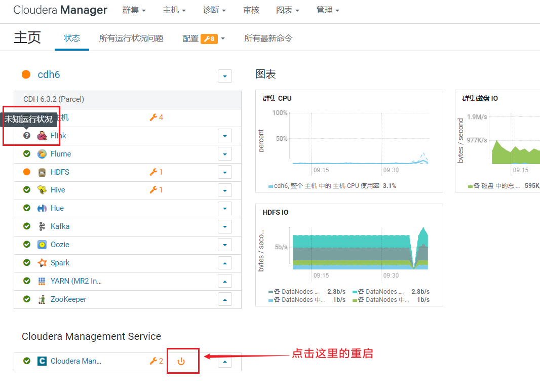Viewport: 540px width, 392px height.
Task: Click the Hue service icon
Action: coord(42,208)
